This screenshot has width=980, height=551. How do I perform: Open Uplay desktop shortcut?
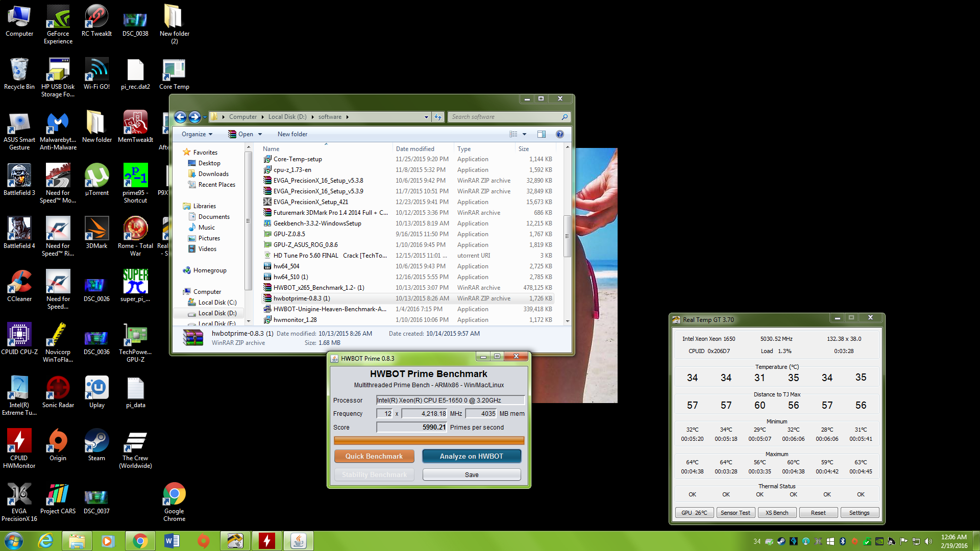coord(96,392)
